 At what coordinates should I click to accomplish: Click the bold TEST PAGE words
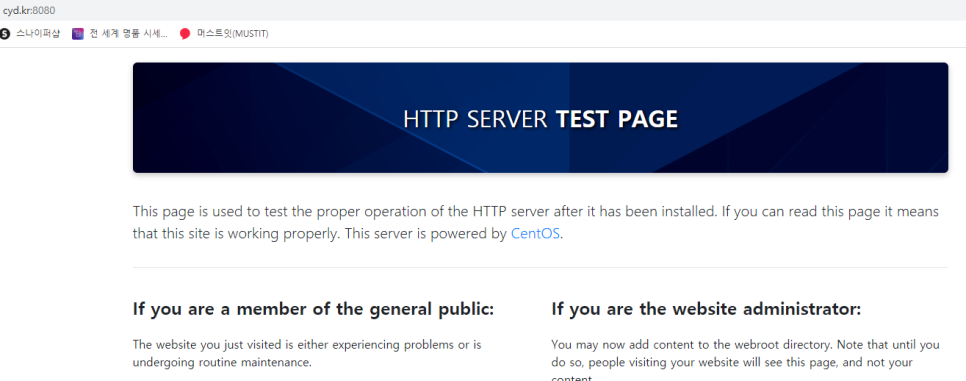click(617, 119)
